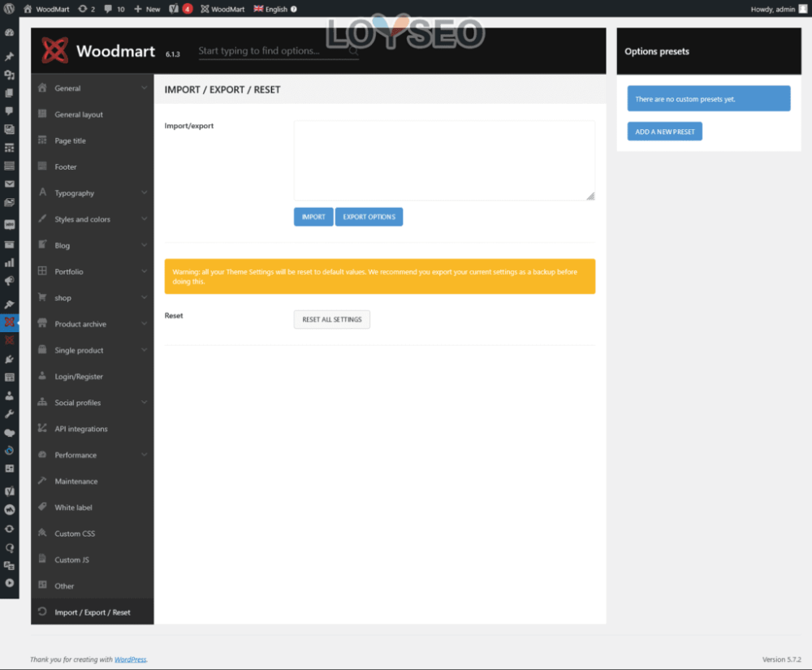The image size is (812, 670).
Task: Open the updates indicator showing 2
Action: [x=87, y=9]
